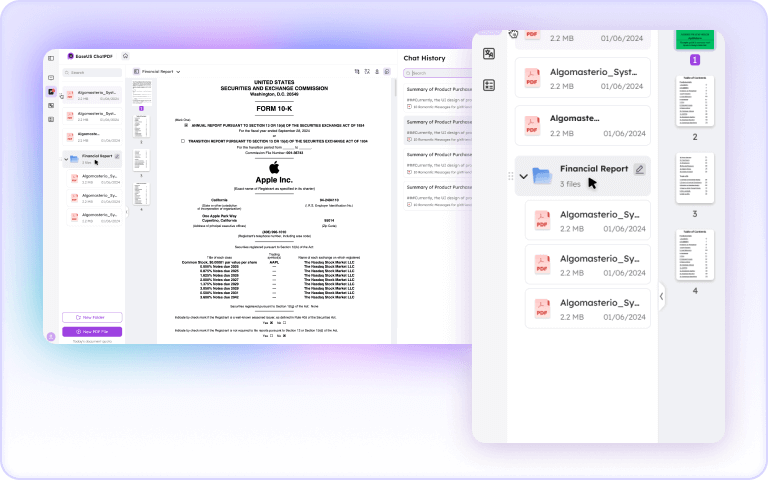Toggle the Yes box for not required to file reports
Viewport: 768px width, 480px height.
(271, 336)
